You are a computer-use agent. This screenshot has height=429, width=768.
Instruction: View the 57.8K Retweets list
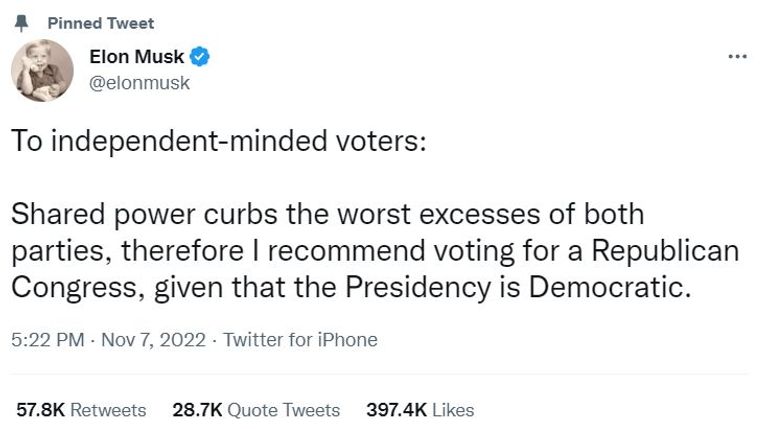click(80, 410)
